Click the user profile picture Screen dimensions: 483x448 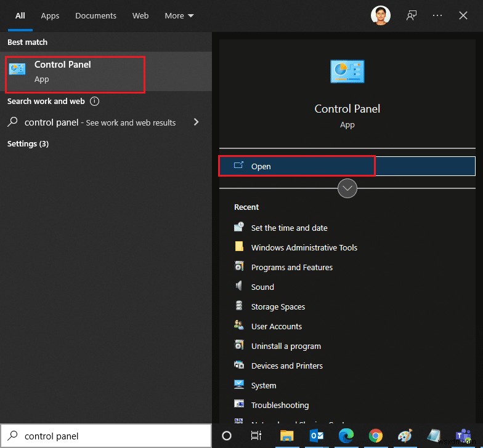point(381,15)
